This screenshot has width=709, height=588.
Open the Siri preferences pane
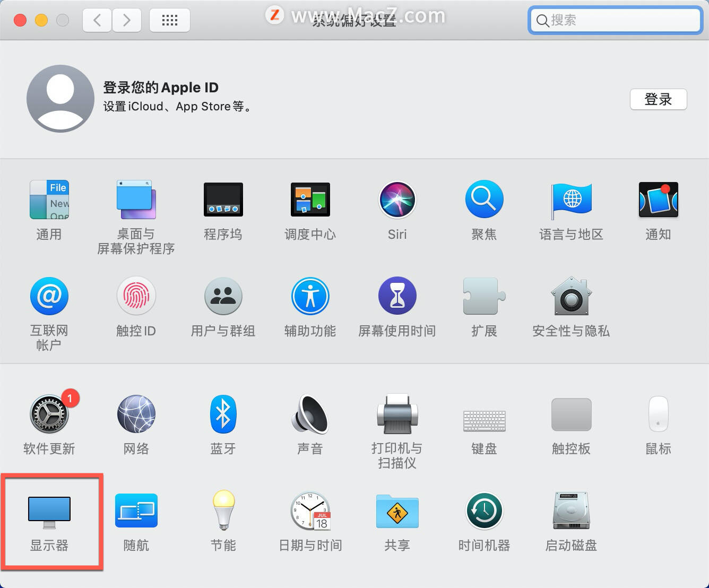point(397,200)
